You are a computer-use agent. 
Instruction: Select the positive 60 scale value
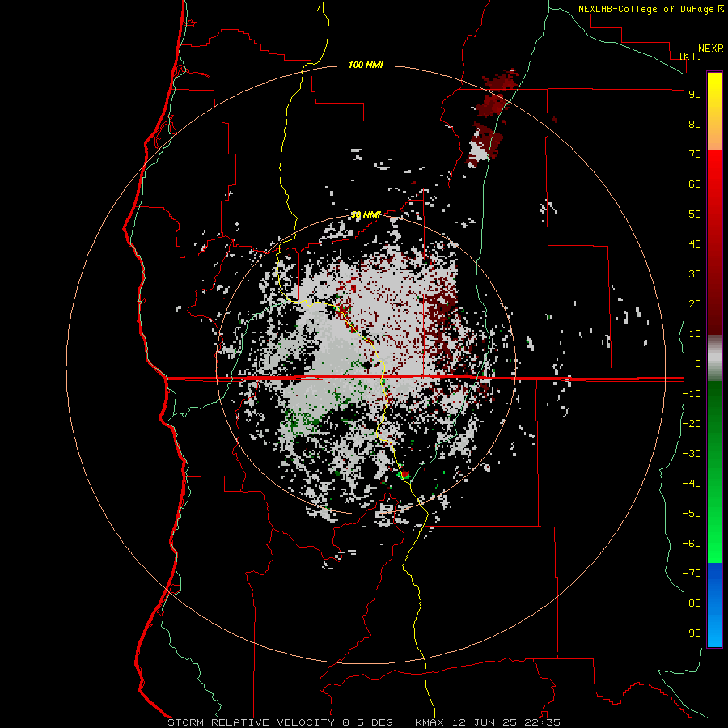(695, 184)
